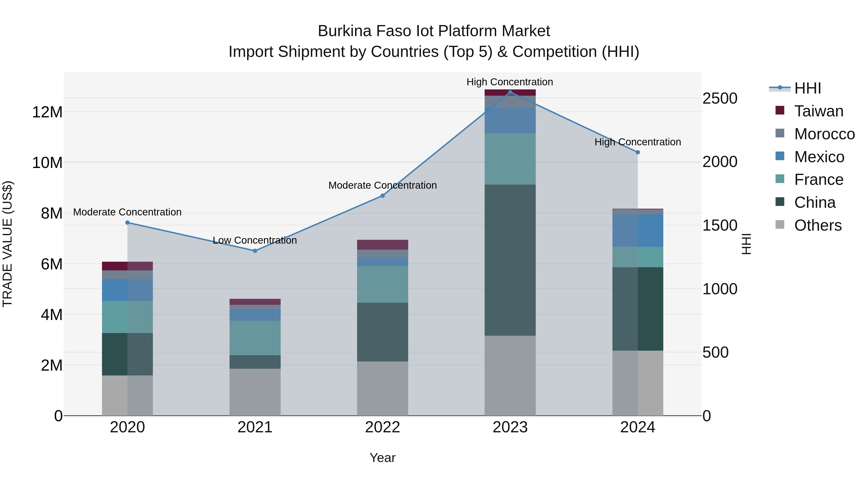Click the 4M left-axis tick label
This screenshot has width=868, height=488.
tap(52, 314)
